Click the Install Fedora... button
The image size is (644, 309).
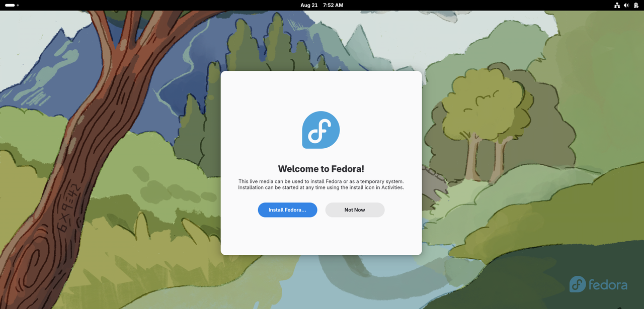(287, 210)
